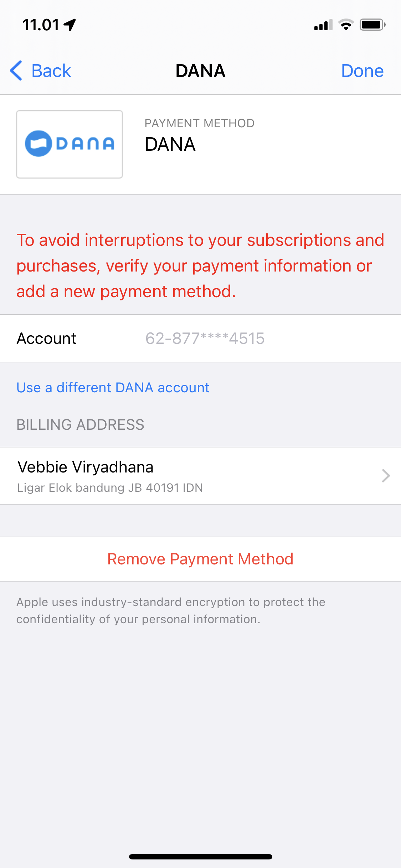401x868 pixels.
Task: Tap the Wi-Fi status icon
Action: click(x=346, y=25)
